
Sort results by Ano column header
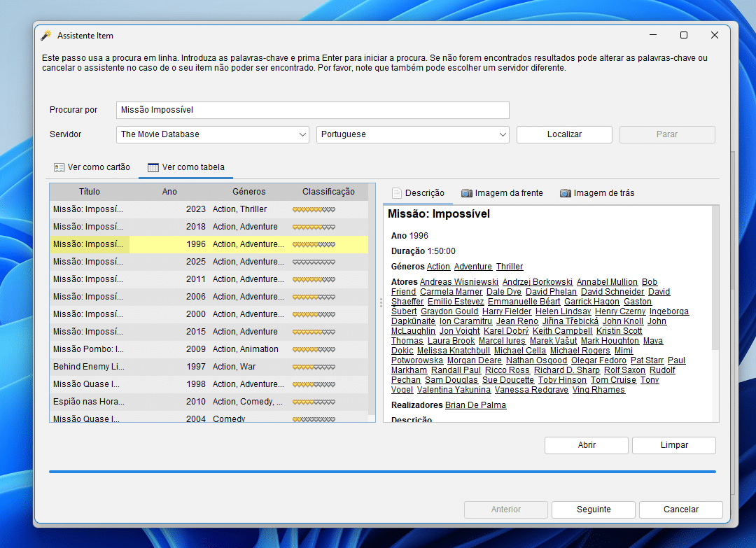[x=169, y=191]
